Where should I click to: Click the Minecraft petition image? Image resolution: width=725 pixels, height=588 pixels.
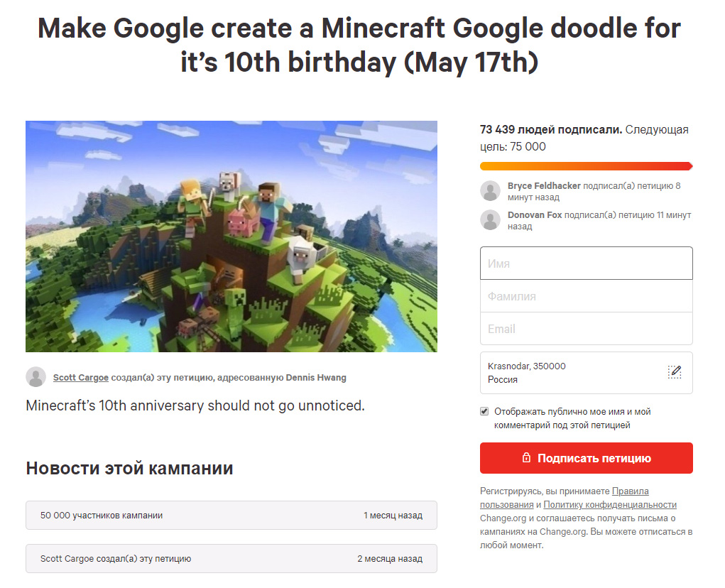point(231,236)
